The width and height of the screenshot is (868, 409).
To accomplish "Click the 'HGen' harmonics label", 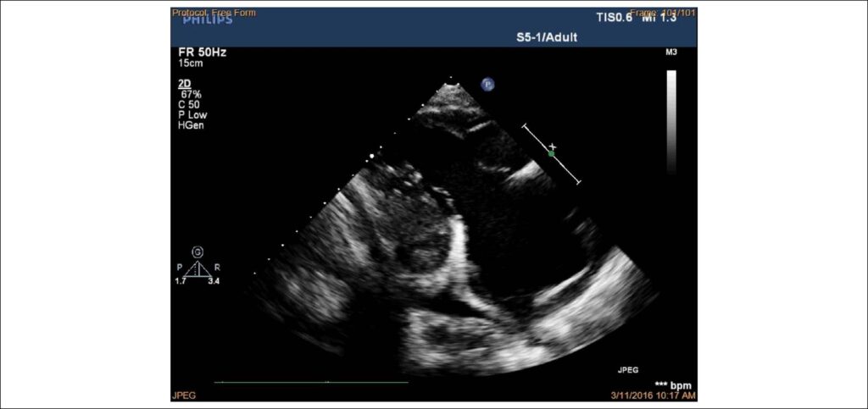I will (191, 125).
